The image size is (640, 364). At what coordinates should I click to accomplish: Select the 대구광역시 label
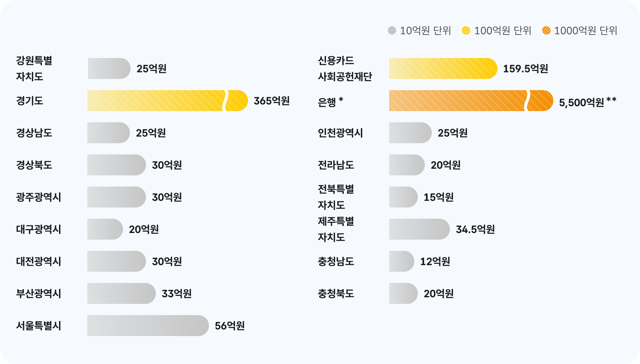[x=38, y=229]
